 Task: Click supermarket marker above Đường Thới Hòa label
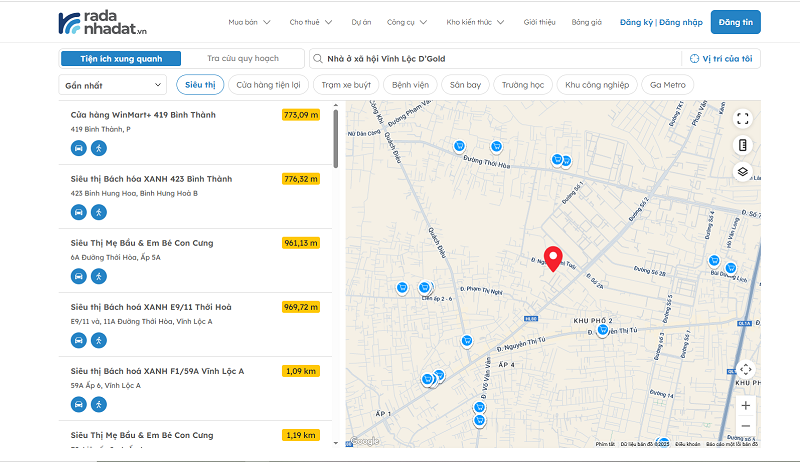[496, 147]
